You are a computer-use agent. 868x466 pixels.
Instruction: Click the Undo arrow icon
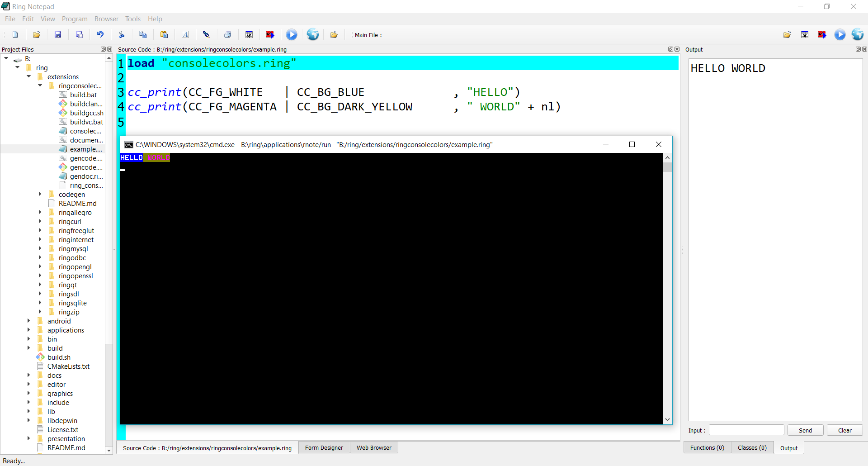pos(100,35)
